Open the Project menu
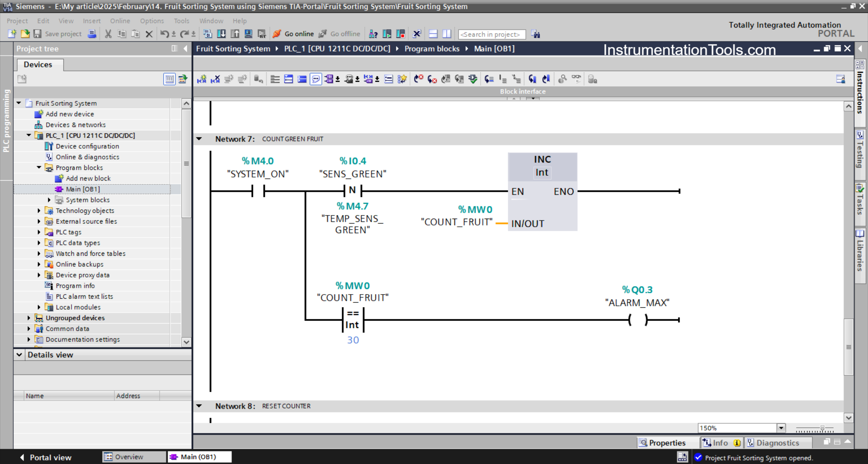The image size is (868, 464). (x=17, y=21)
